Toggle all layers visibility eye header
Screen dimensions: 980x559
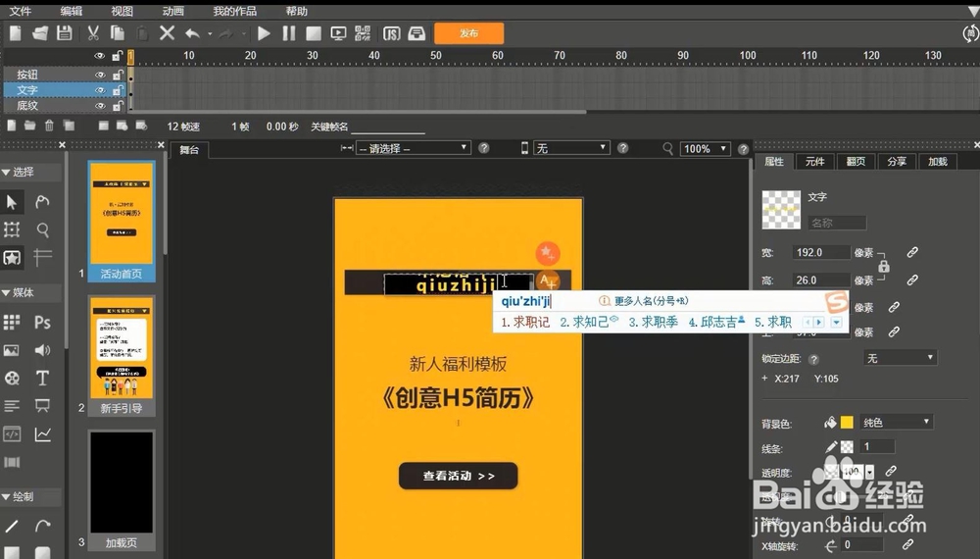(99, 56)
